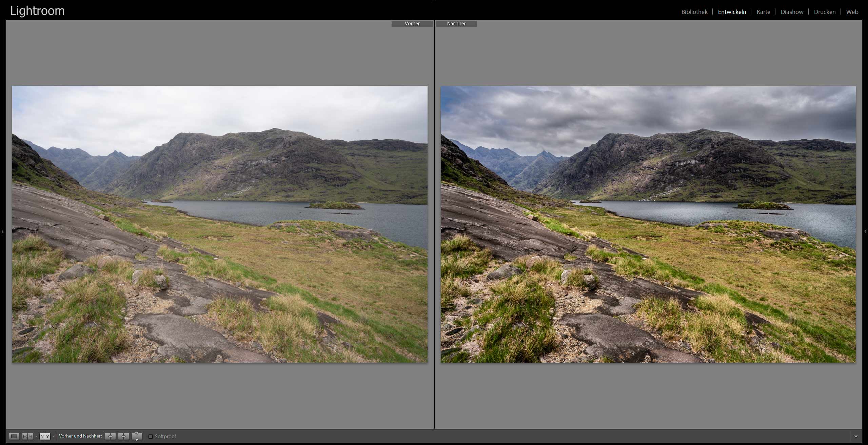Switch to the Bibliothek module
This screenshot has height=445, width=868.
coord(694,12)
